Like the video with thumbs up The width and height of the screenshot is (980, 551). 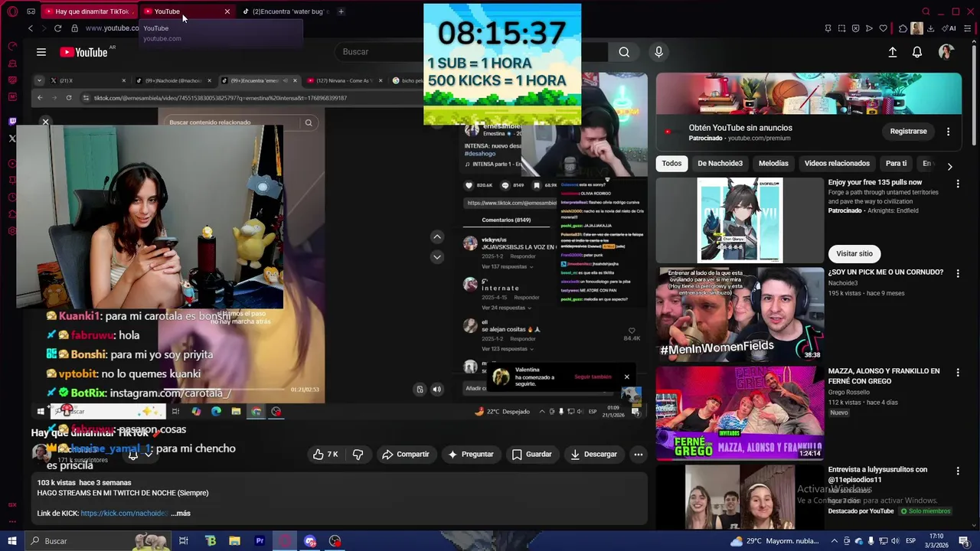tap(325, 454)
